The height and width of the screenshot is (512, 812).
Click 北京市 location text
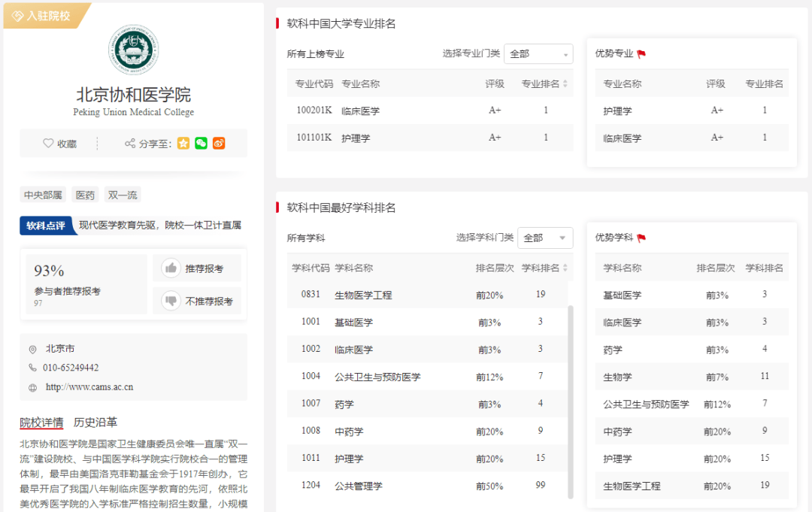tap(60, 349)
